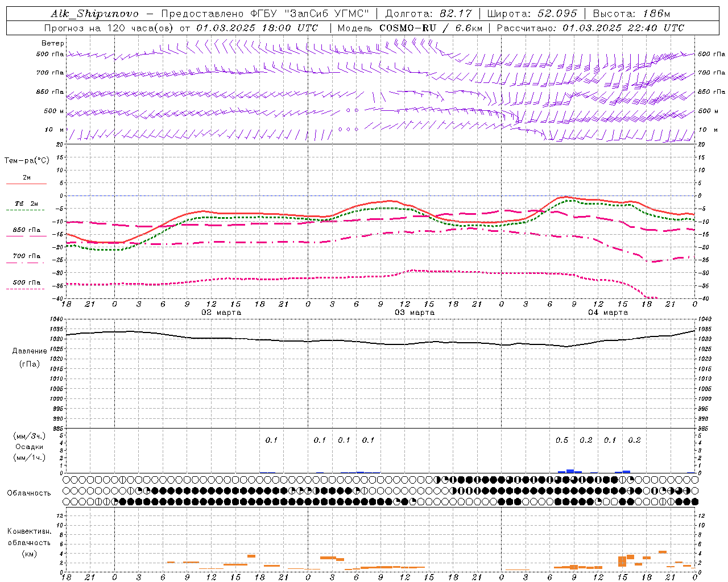The image size is (728, 582).
Task: Click the 0.5 precipitation amount value
Action: pos(562,440)
